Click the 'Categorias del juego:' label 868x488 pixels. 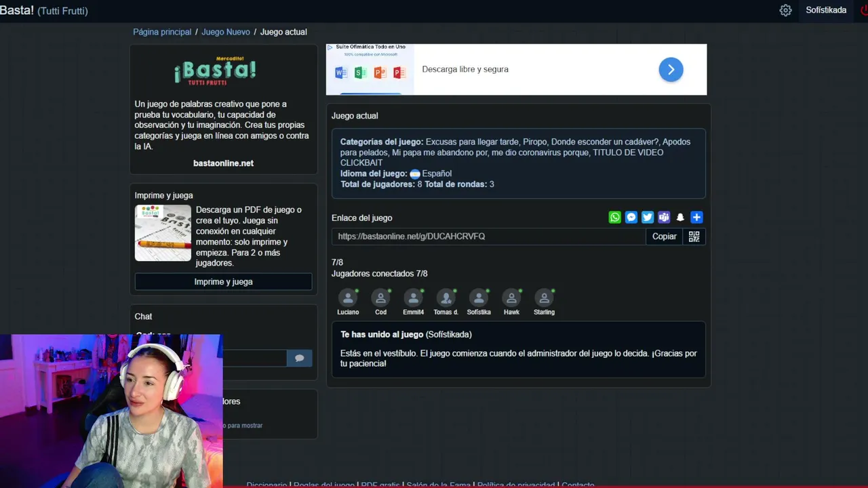pos(382,142)
